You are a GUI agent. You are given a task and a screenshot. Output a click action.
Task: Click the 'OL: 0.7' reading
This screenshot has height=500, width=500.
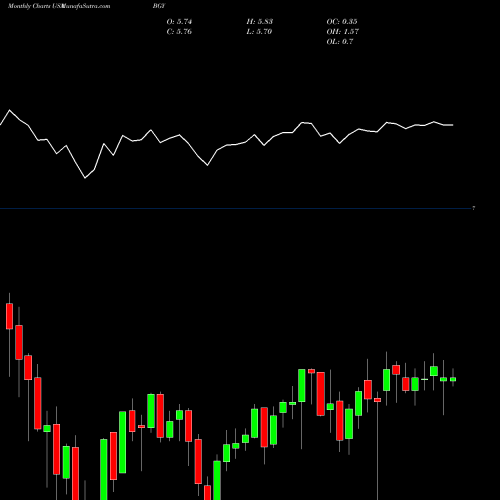[x=340, y=42]
